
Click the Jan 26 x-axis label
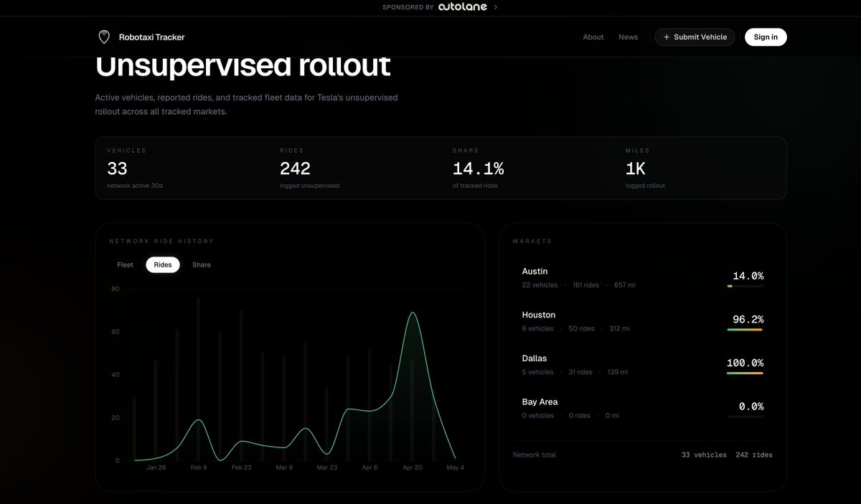click(156, 467)
